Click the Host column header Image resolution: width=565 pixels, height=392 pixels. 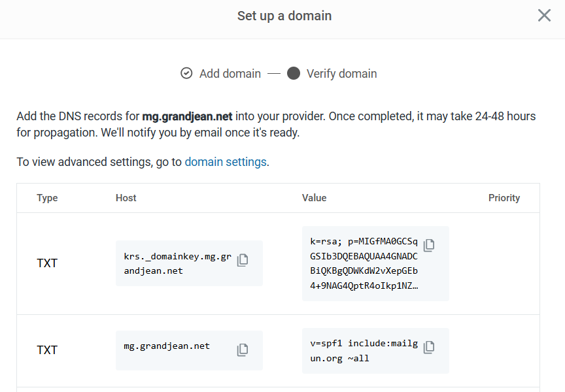tap(126, 198)
